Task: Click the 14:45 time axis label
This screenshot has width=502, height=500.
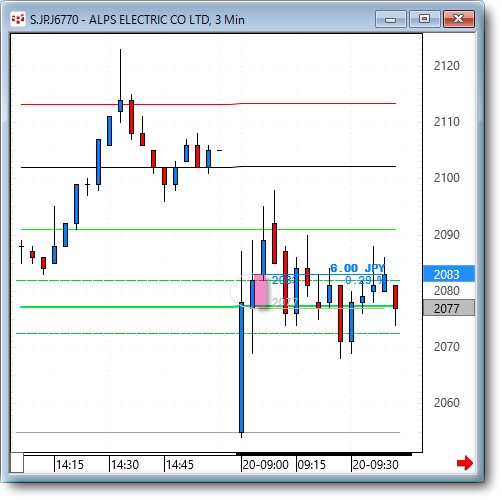Action: coord(180,464)
